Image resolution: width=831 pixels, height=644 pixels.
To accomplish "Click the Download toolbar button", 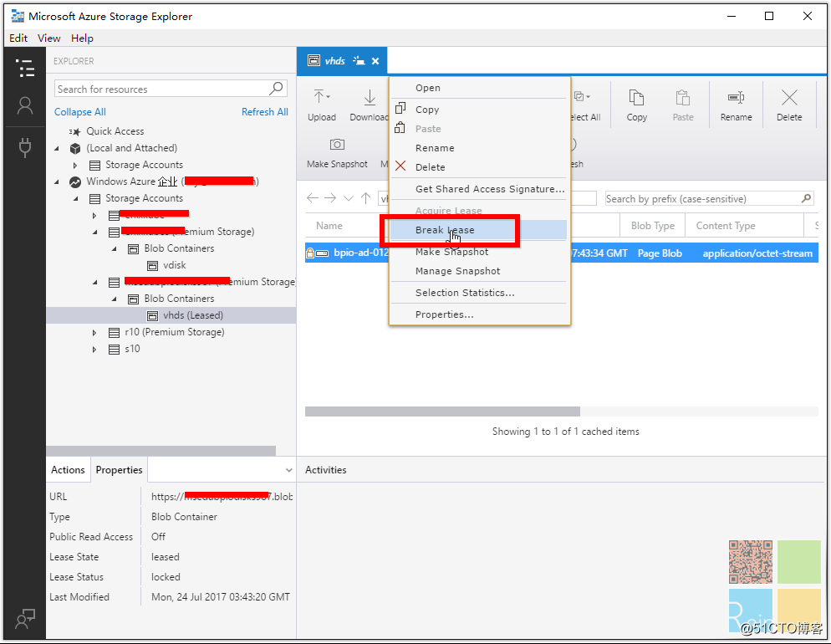I will 369,105.
